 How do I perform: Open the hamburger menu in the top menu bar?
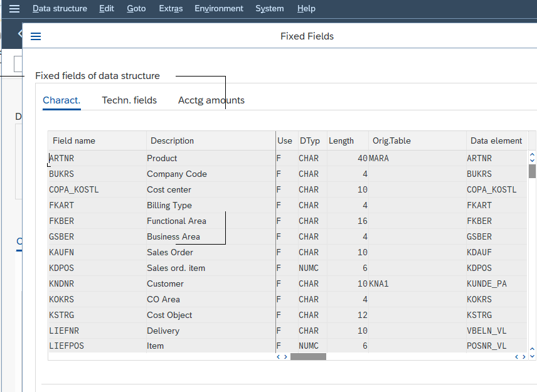(x=14, y=9)
